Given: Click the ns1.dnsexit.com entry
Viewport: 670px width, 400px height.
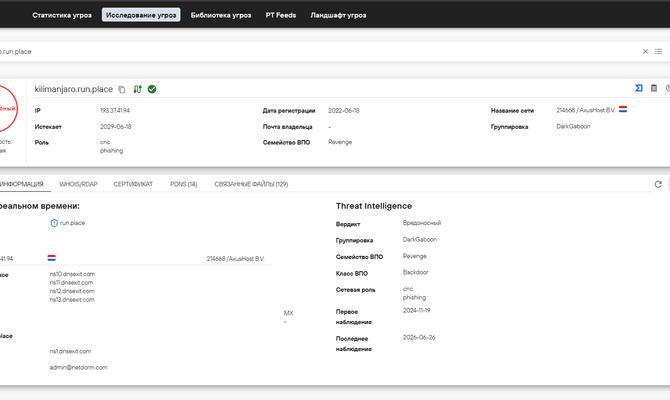Looking at the screenshot, I should coord(70,351).
